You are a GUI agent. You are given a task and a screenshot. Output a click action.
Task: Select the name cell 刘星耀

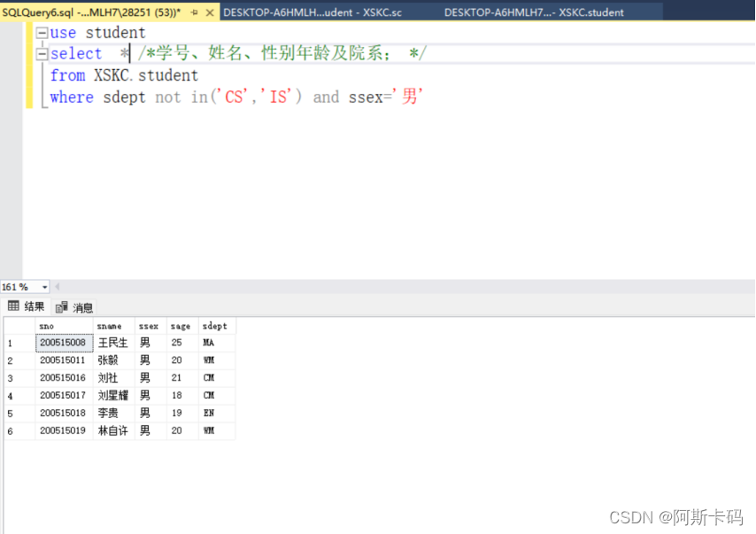(114, 396)
